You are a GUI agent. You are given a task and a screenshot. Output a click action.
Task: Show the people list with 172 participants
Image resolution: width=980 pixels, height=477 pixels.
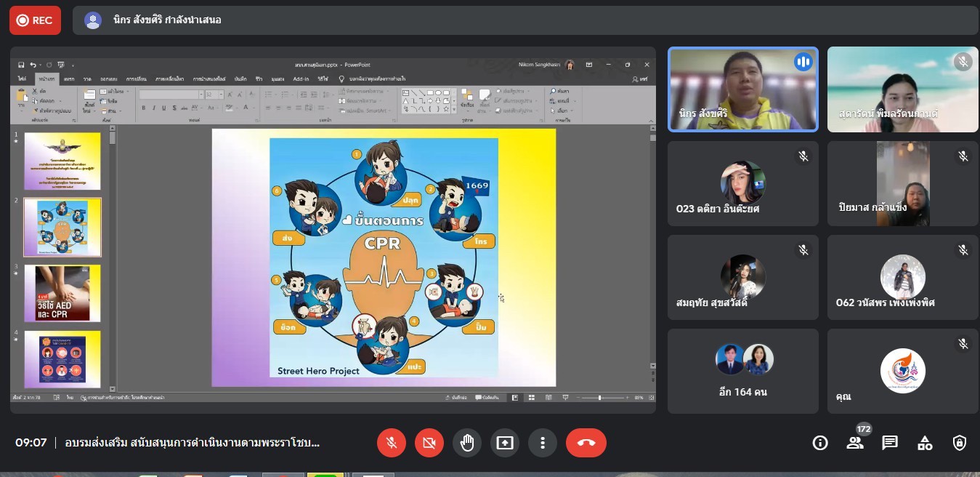tap(855, 443)
